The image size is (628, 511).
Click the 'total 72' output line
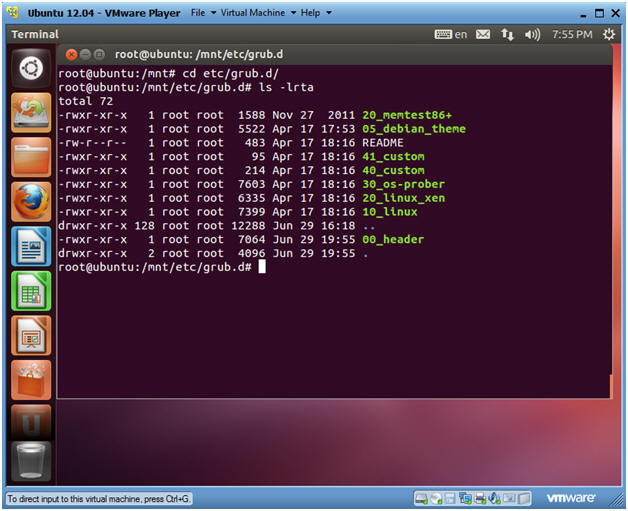point(86,101)
